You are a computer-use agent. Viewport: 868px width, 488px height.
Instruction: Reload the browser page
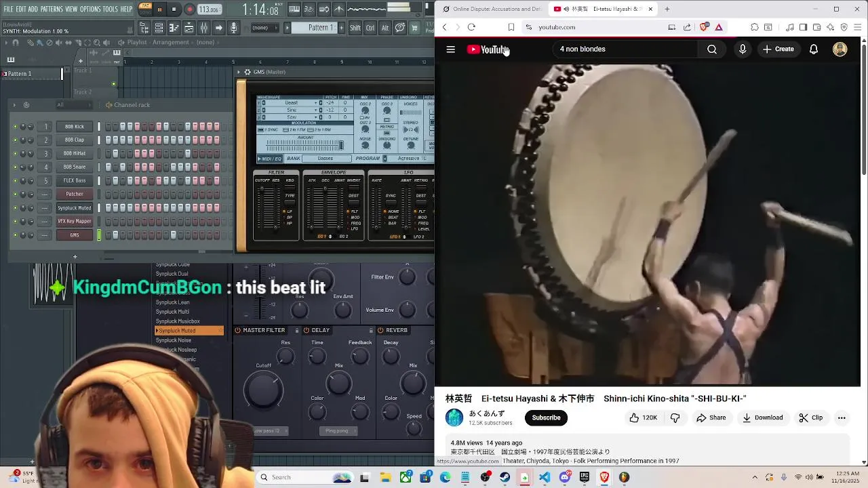[x=471, y=27]
